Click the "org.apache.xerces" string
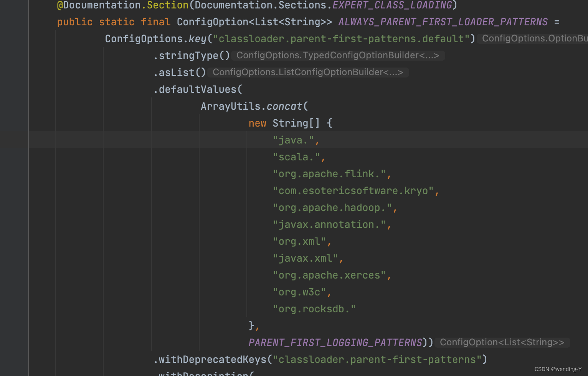Screen dimensions: 588x376 coord(329,275)
